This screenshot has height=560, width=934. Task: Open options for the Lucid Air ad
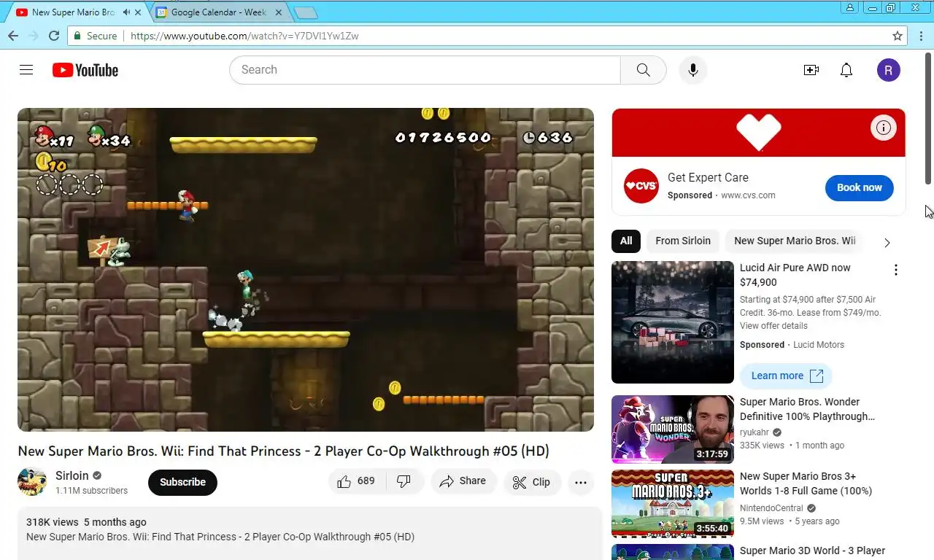[896, 270]
